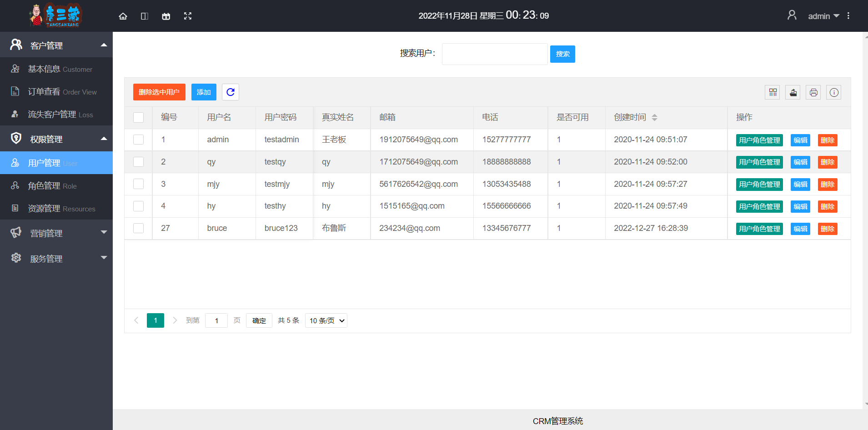
Task: Open 角色管理 Role menu item
Action: pos(56,186)
